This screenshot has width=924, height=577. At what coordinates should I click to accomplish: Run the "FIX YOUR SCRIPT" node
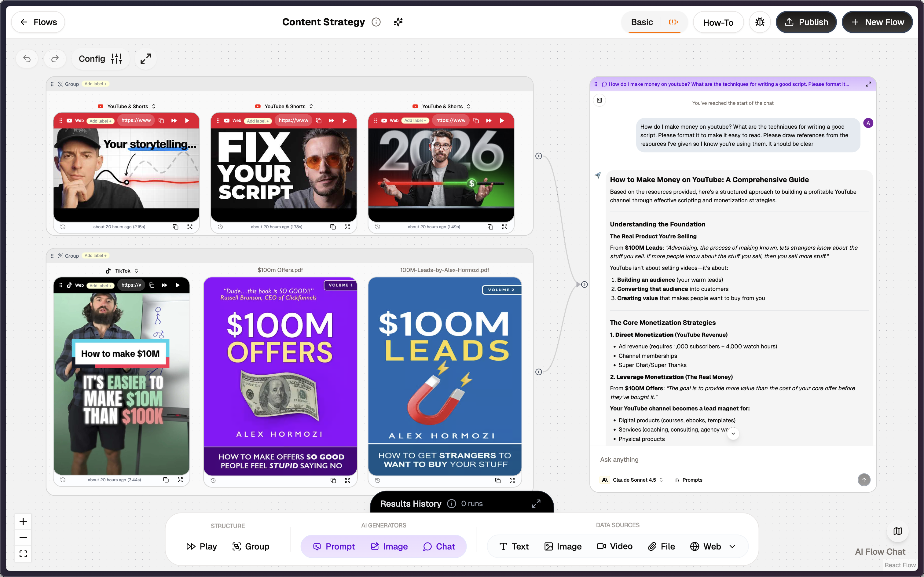pos(344,120)
